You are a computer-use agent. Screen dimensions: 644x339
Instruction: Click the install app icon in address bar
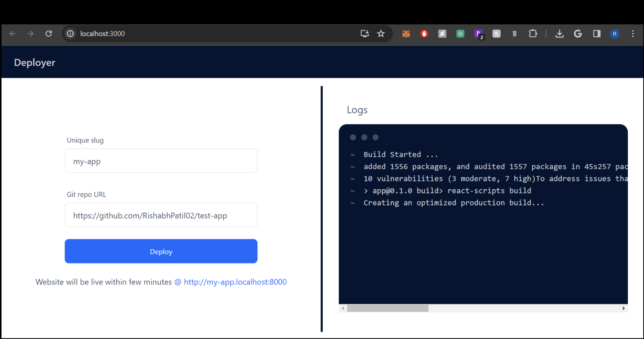(364, 34)
